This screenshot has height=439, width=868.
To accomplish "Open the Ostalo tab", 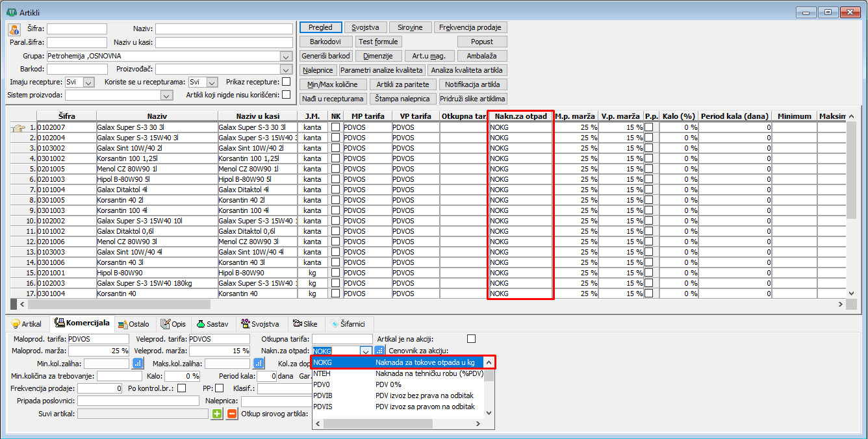I will pos(134,324).
